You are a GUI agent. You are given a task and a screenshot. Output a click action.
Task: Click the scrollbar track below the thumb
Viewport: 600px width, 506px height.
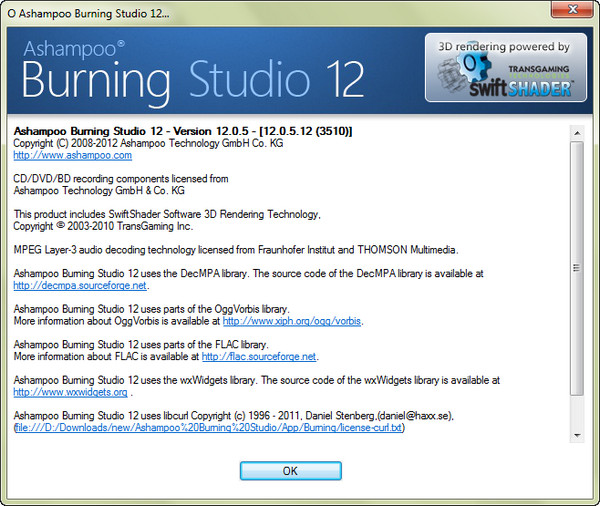[x=576, y=412]
